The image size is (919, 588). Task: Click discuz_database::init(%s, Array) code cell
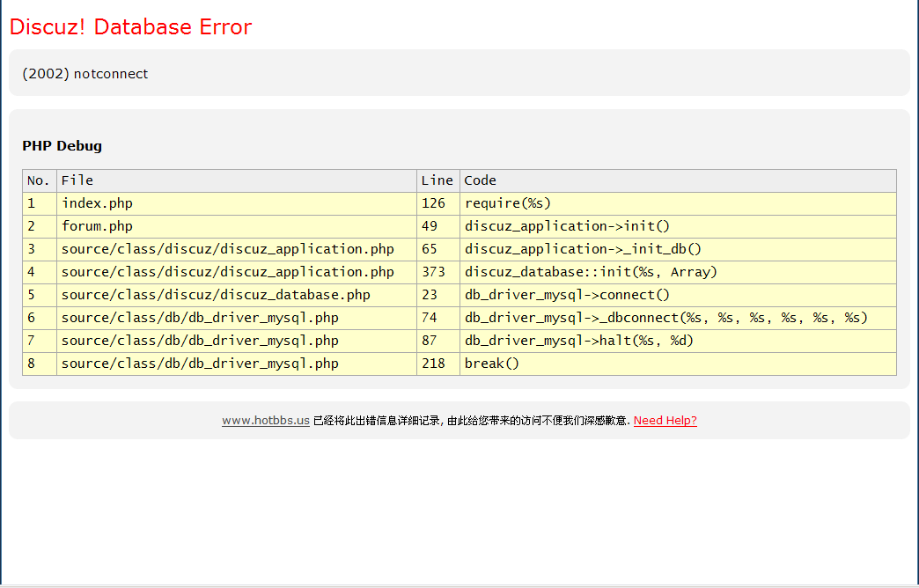(x=678, y=272)
